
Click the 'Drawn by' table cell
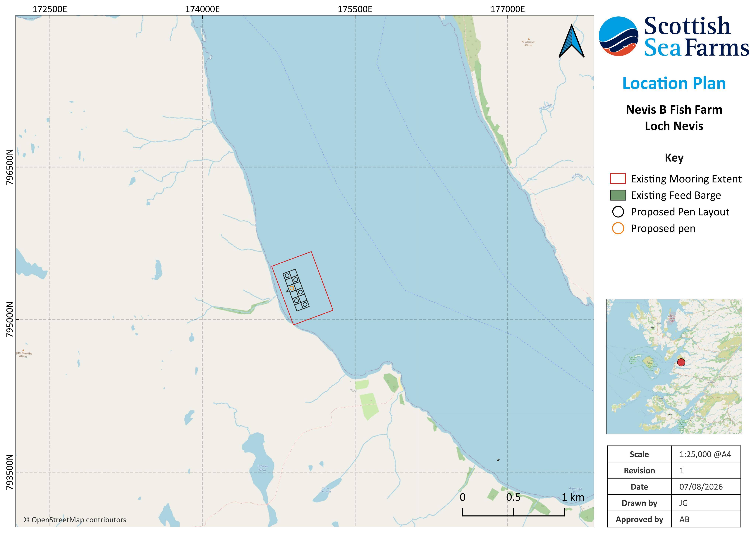click(639, 503)
